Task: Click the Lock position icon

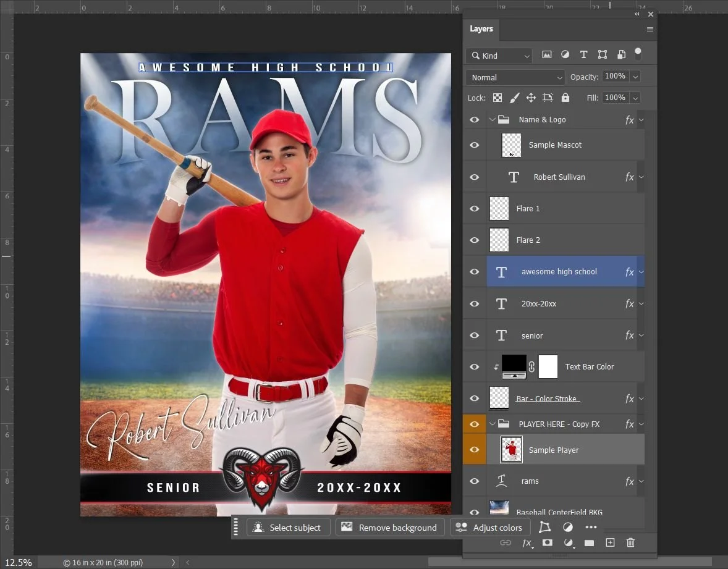Action: [531, 98]
